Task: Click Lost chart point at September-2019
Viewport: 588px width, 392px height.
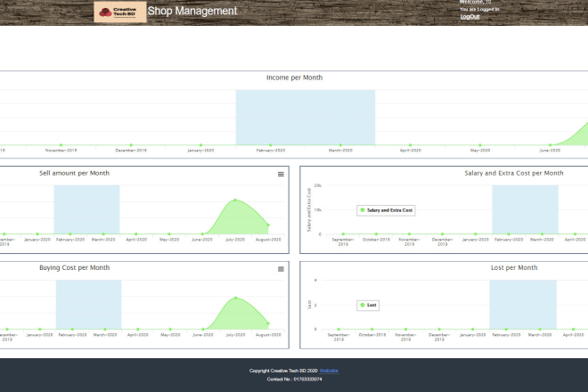Action: [339, 330]
